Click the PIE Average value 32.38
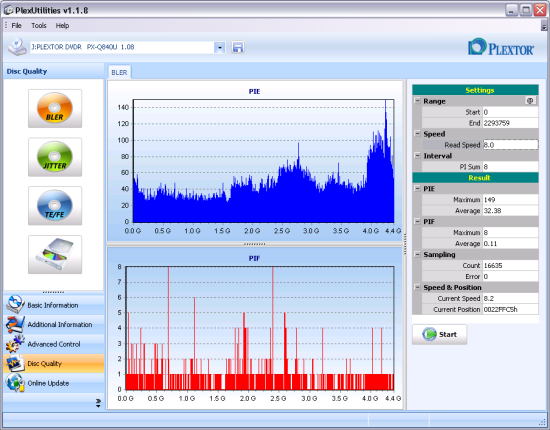This screenshot has height=430, width=550. [510, 211]
